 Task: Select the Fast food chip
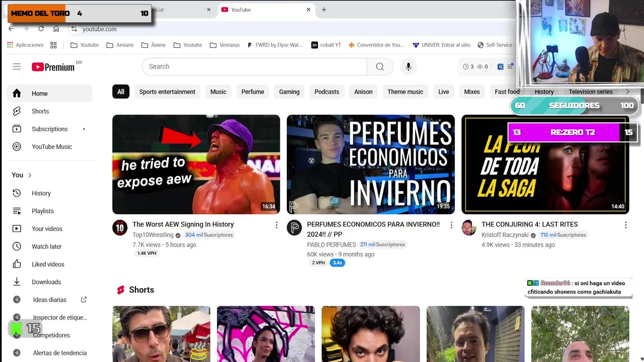tap(507, 92)
